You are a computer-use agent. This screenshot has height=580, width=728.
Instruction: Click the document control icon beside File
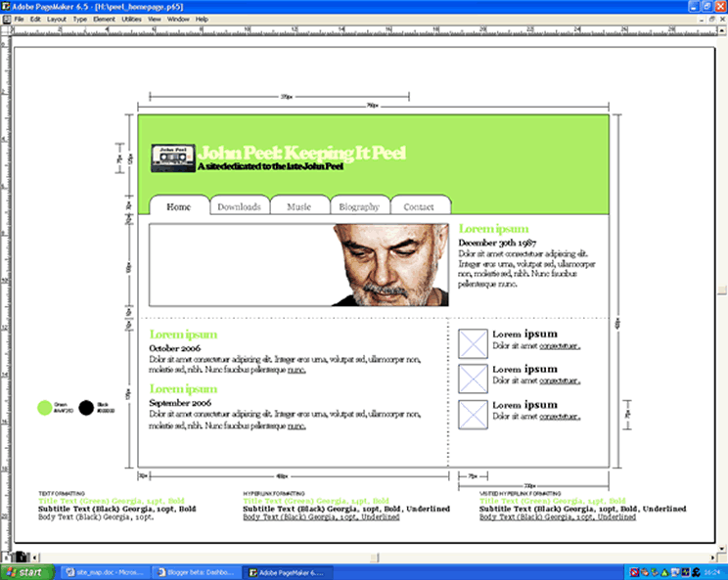(6, 19)
